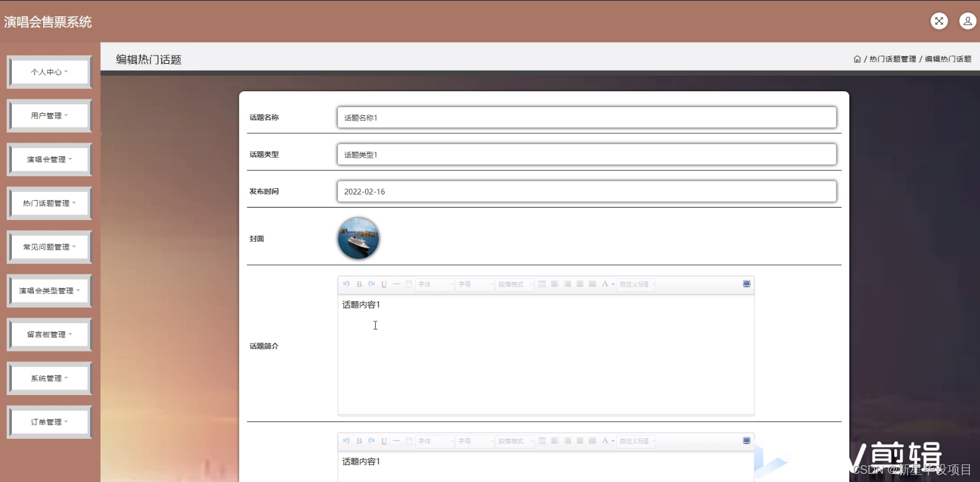Expand the 留言板管理 sidebar menu
980x482 pixels.
point(49,334)
